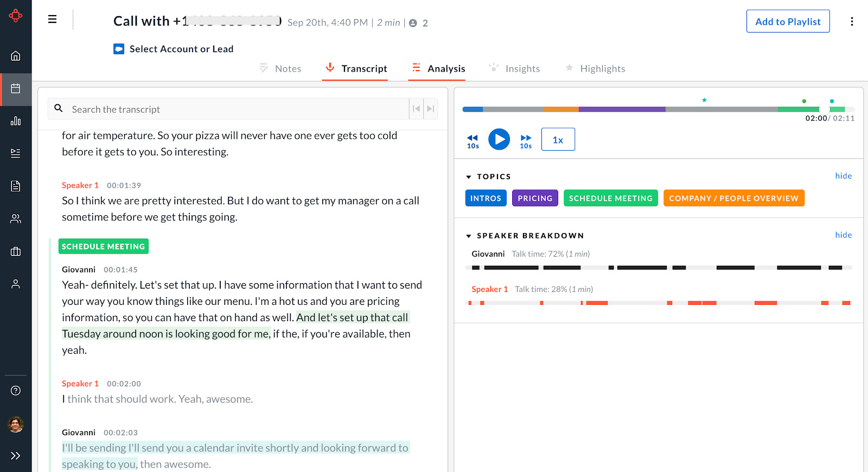The image size is (868, 472).
Task: Toggle the Intros topic tag
Action: 486,198
